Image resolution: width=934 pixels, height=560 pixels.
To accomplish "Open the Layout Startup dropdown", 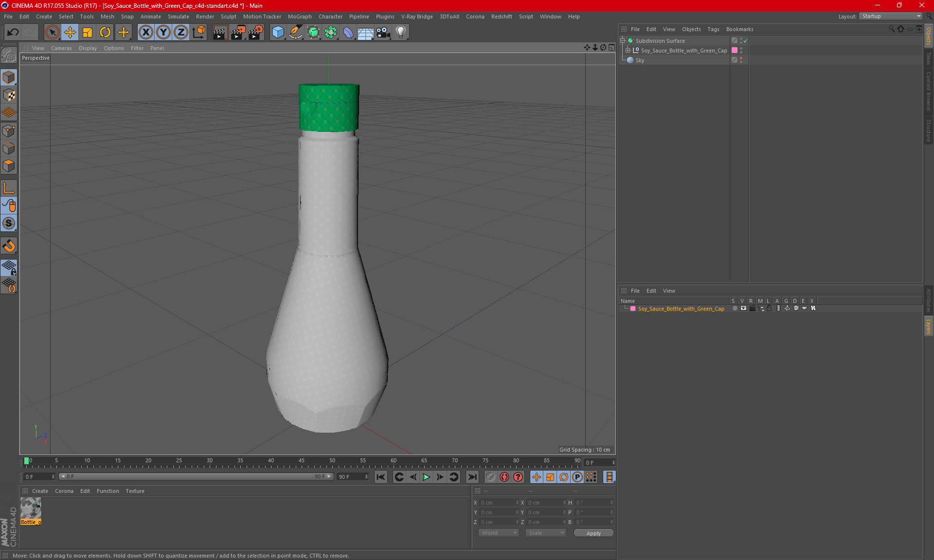I will (891, 17).
